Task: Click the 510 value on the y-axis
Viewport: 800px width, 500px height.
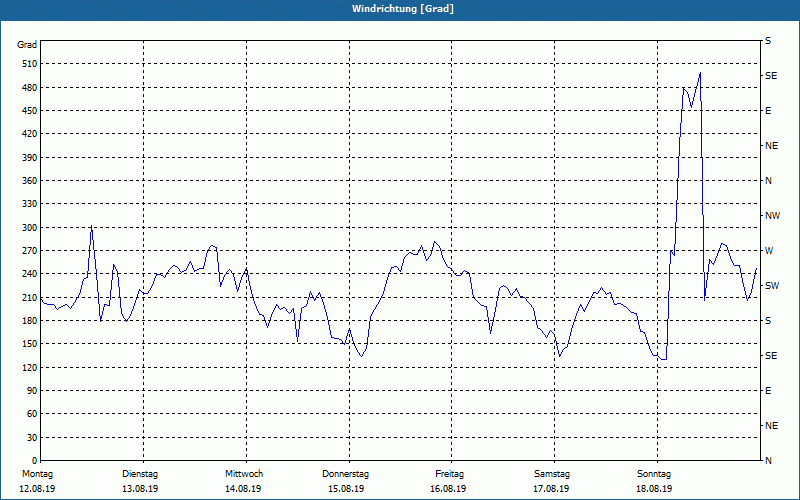Action: click(x=30, y=64)
